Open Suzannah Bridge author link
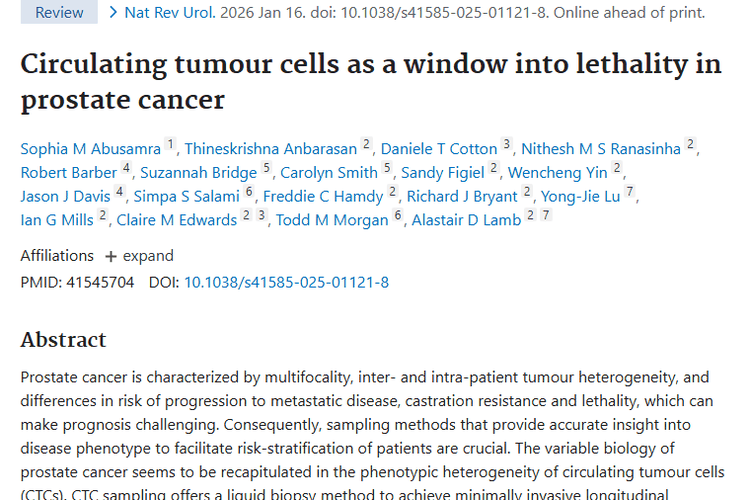 (198, 173)
